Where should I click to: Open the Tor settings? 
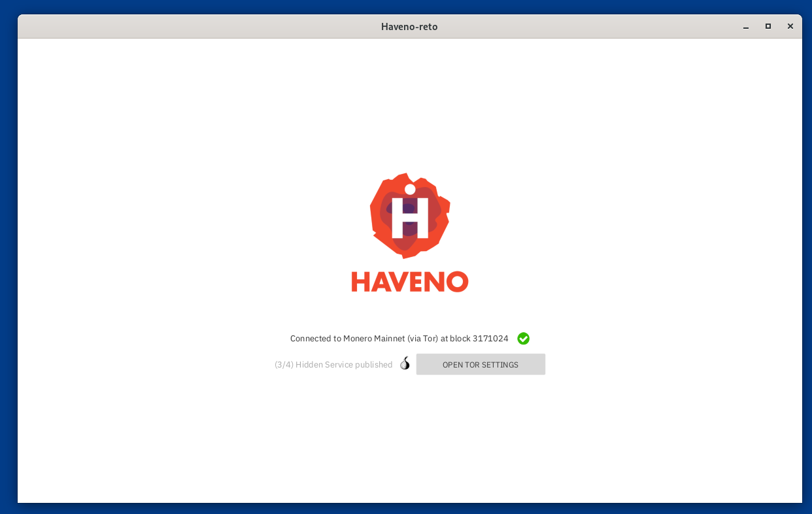(481, 364)
